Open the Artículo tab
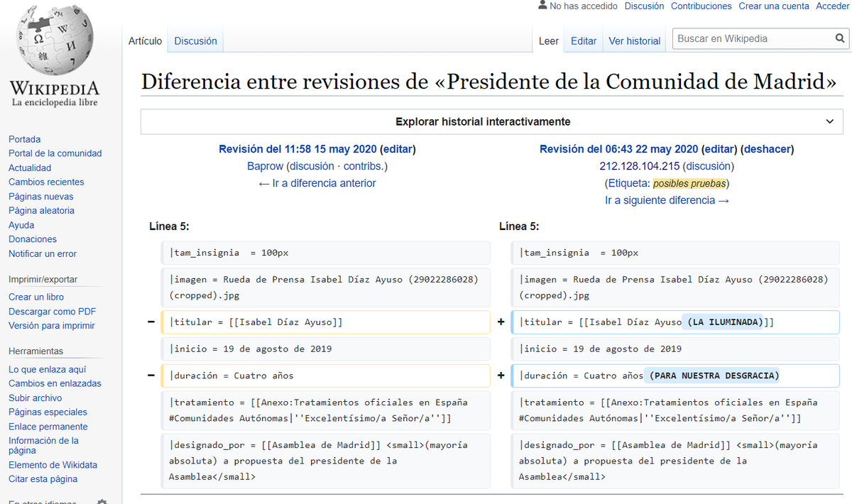Image resolution: width=852 pixels, height=504 pixels. [145, 41]
